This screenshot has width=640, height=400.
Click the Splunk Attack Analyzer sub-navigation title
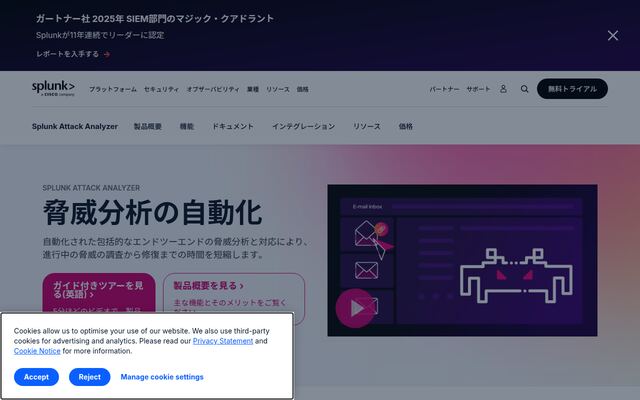point(75,127)
